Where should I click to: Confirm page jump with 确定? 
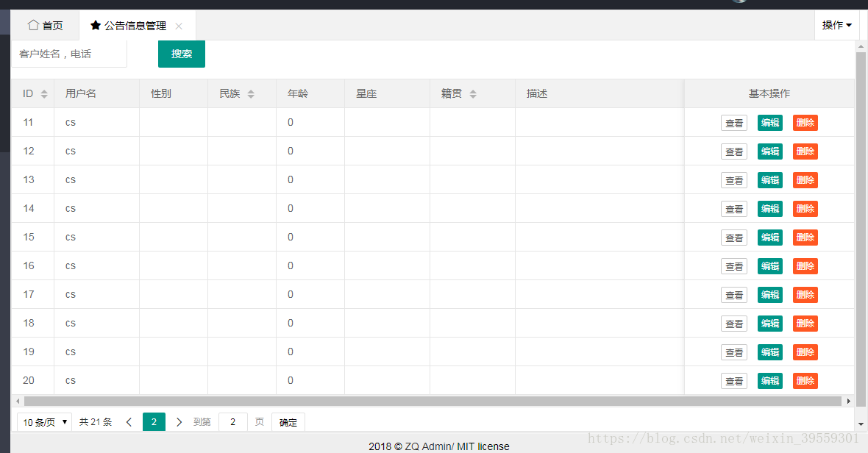(x=288, y=422)
